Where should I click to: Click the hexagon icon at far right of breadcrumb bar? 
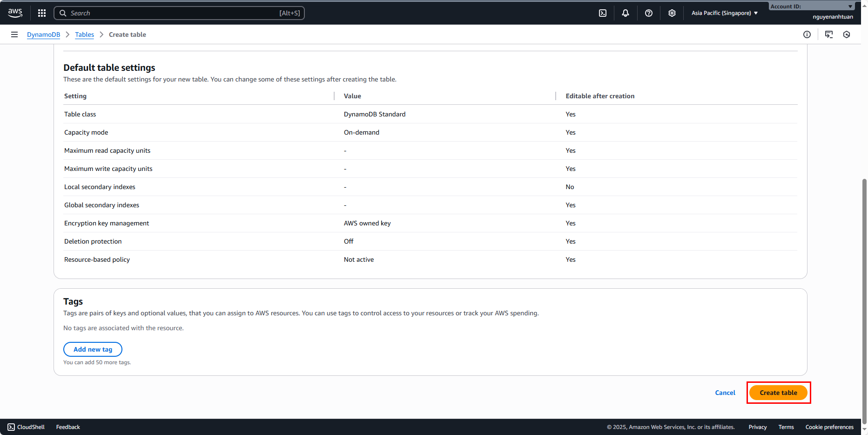(x=847, y=34)
